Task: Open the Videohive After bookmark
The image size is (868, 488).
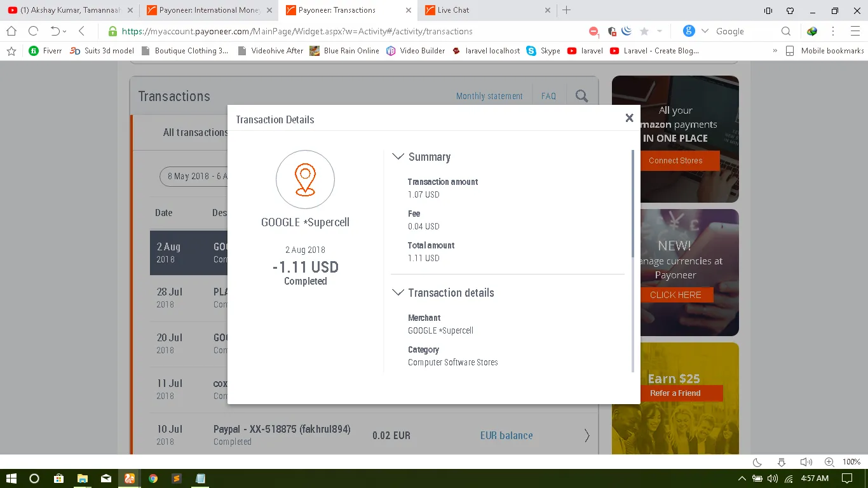Action: click(x=270, y=51)
